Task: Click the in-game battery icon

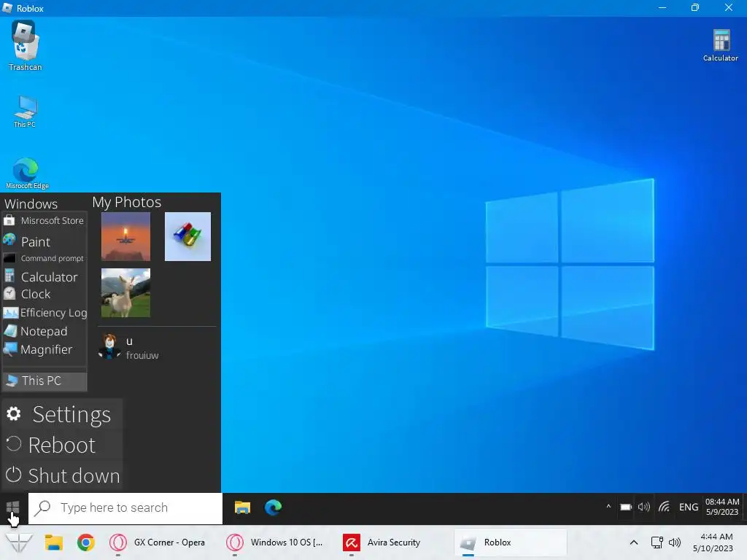Action: pos(626,507)
